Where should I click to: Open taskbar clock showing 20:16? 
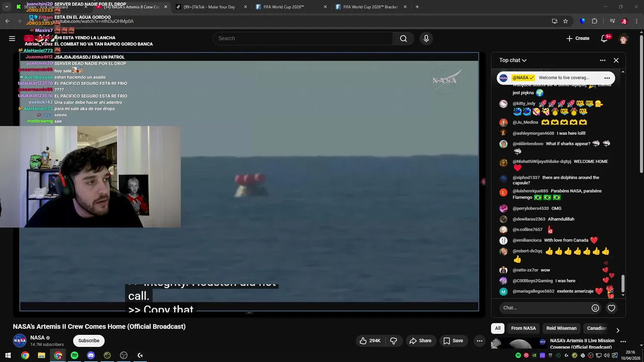tap(630, 355)
